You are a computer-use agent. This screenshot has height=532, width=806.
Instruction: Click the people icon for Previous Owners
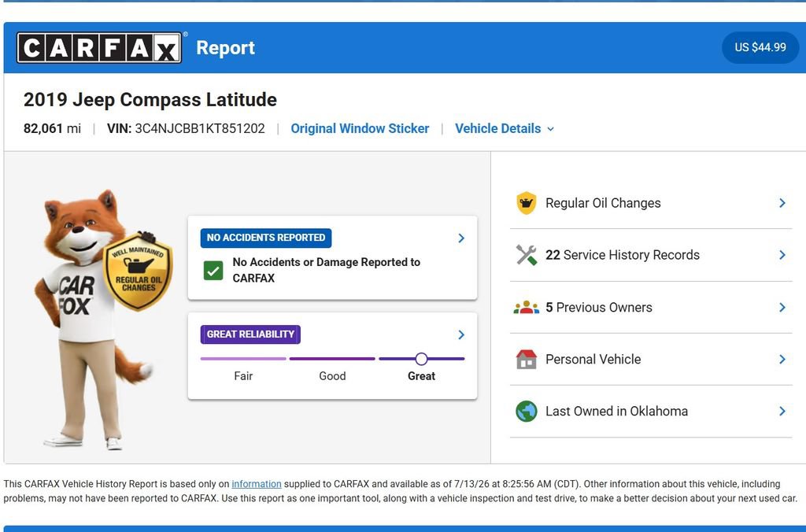coord(526,308)
